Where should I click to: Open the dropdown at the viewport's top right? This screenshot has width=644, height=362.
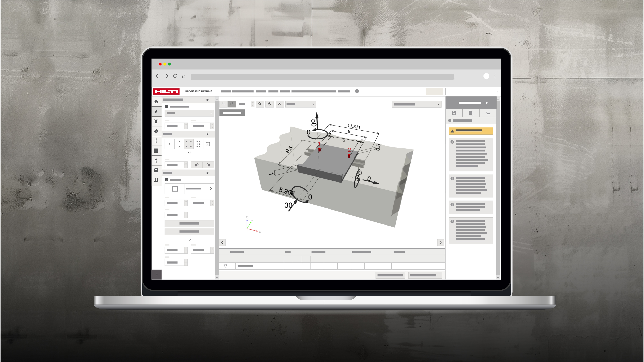(417, 104)
